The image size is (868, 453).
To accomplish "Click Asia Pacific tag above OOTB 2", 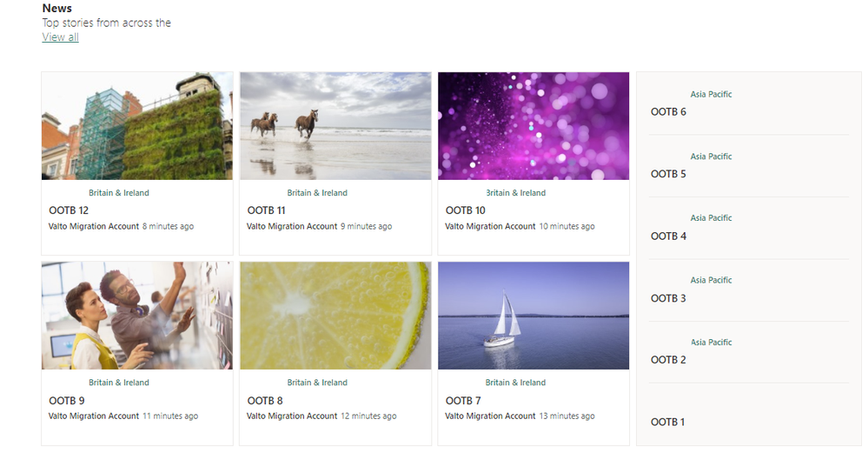I will [712, 343].
